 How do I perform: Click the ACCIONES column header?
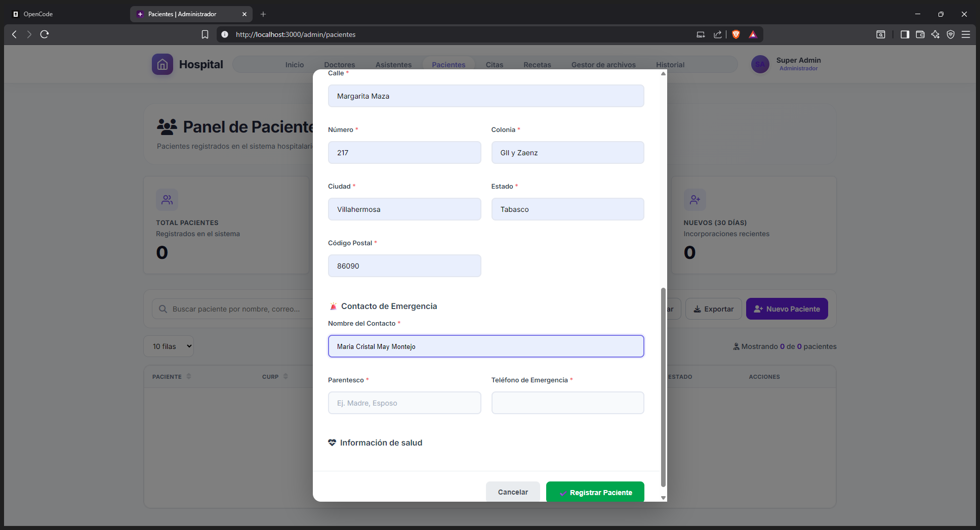[x=764, y=377]
